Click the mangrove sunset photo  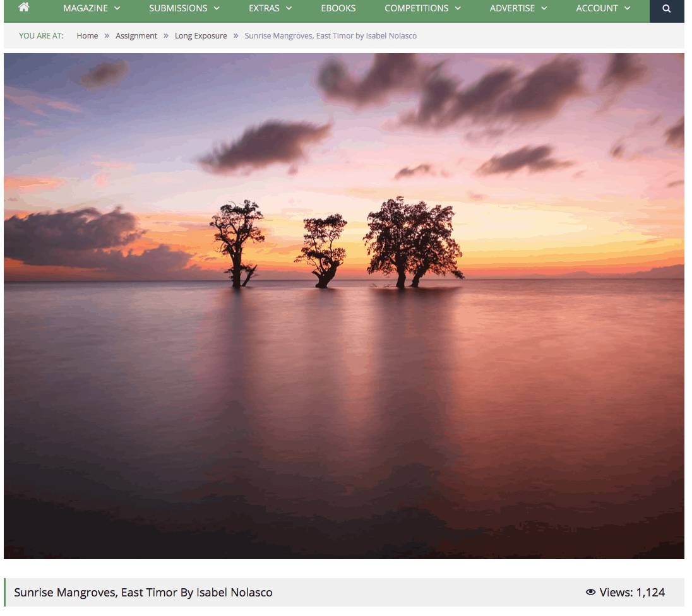(x=344, y=306)
